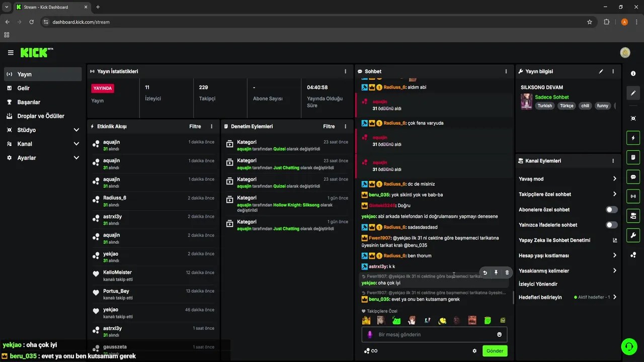
Task: Click the Sadece Sohbet category link
Action: pos(551,97)
